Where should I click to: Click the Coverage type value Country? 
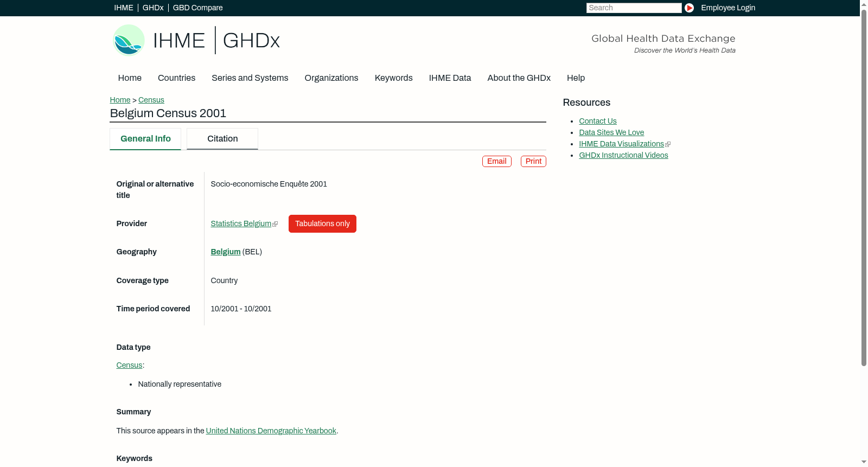coord(224,280)
